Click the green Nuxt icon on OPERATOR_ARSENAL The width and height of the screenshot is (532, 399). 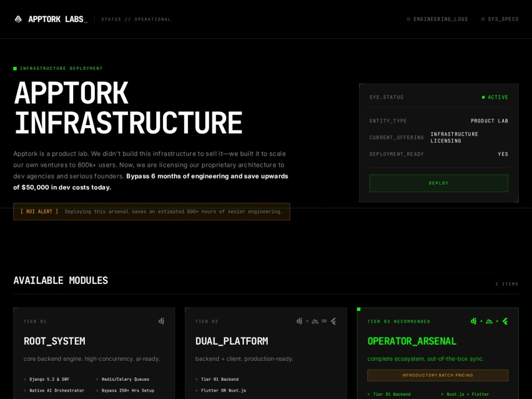(x=489, y=321)
